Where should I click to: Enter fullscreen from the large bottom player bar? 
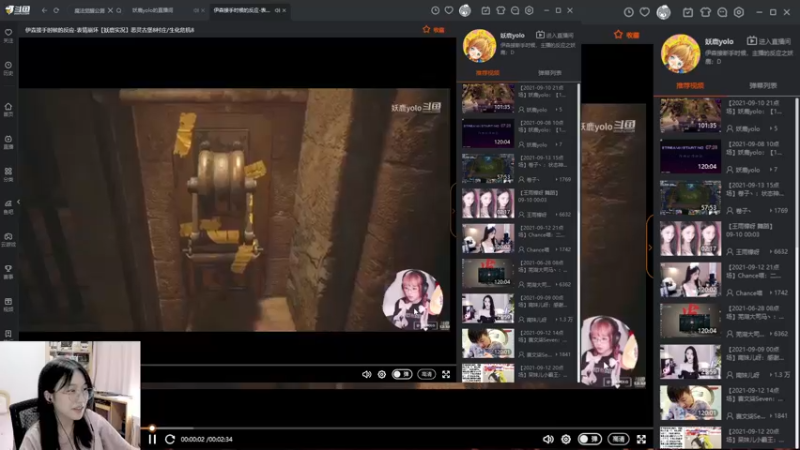tap(641, 439)
